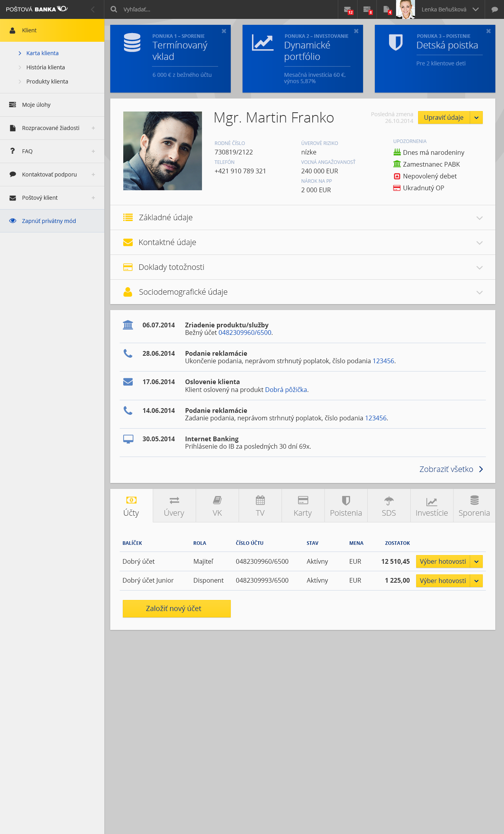The width and height of the screenshot is (504, 834).
Task: Switch to the TV tab
Action: [x=260, y=506]
